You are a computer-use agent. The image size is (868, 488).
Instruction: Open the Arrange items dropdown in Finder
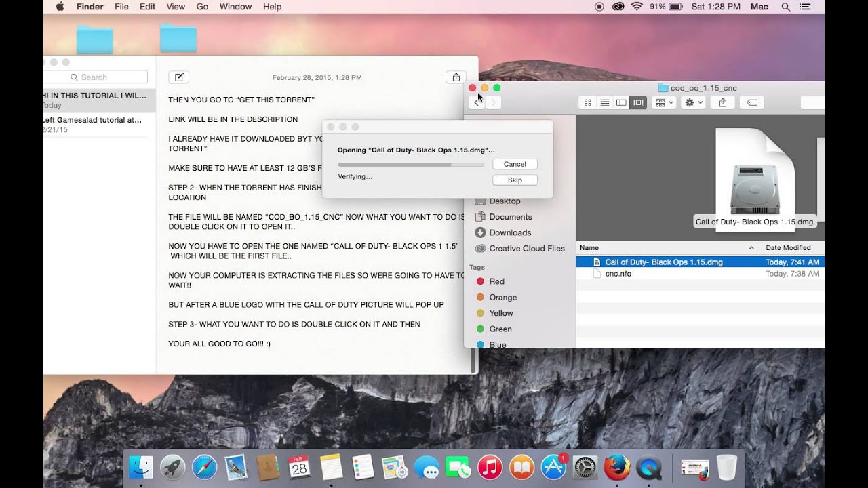[x=664, y=102]
